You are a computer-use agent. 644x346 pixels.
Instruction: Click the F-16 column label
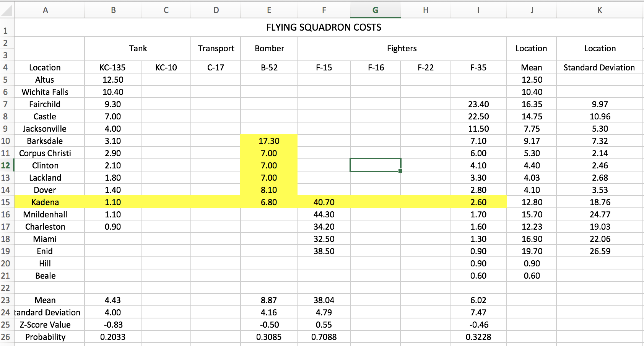[x=376, y=67]
